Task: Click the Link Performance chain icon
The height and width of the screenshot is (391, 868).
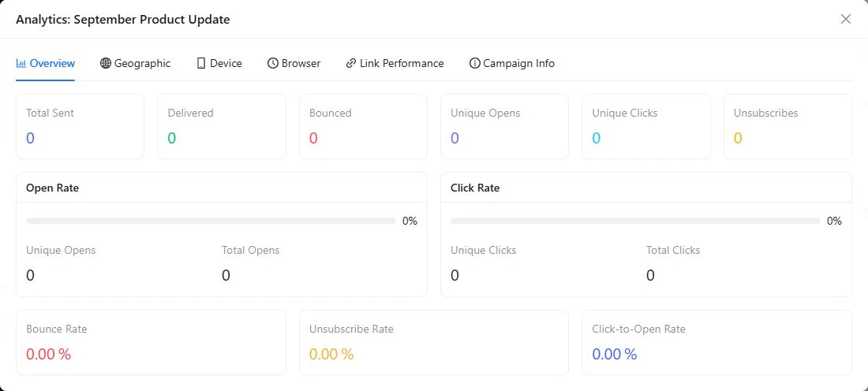Action: point(350,63)
